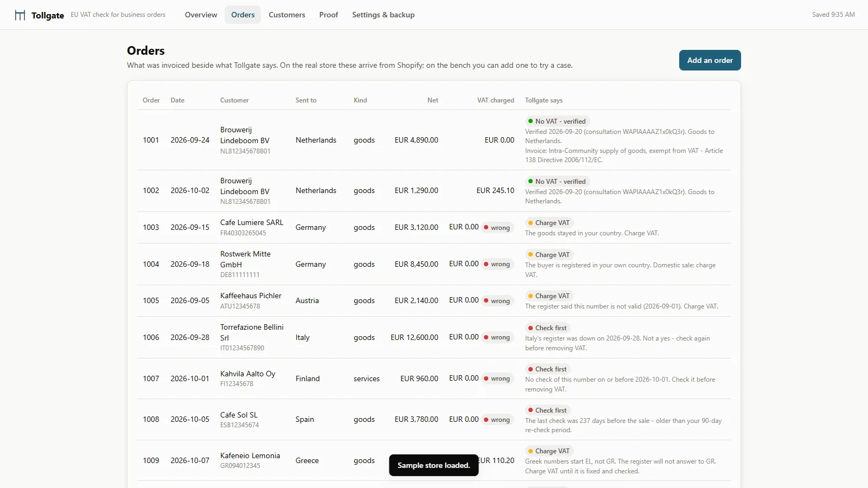
Task: Click the Net column header
Action: point(432,100)
